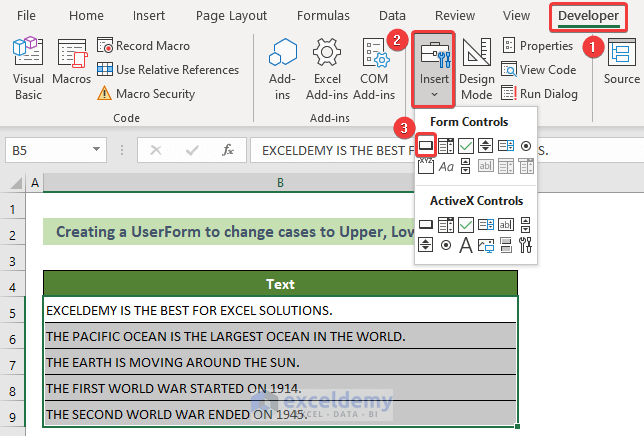Insert a Form Control Spin Button

click(x=486, y=146)
